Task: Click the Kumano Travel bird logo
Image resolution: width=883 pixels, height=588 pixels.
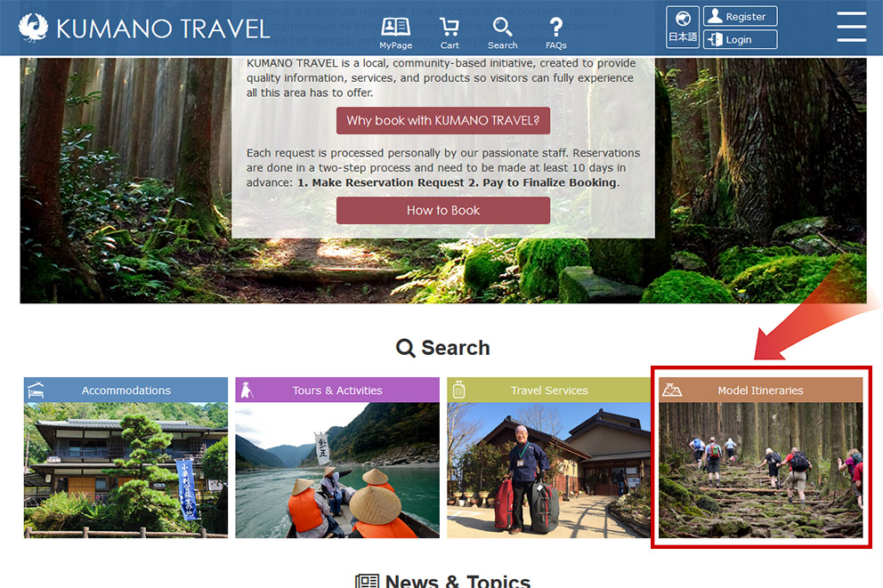Action: click(33, 28)
